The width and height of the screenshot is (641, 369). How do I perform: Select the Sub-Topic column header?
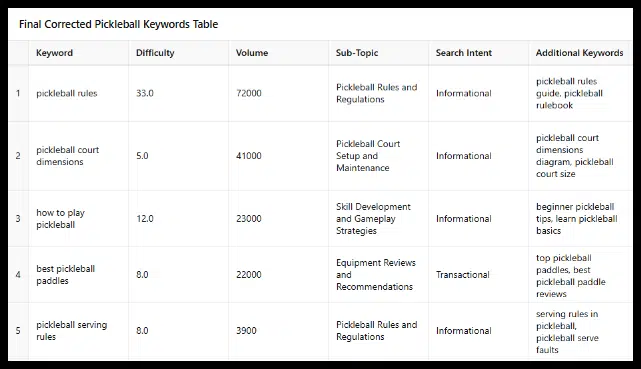click(379, 53)
